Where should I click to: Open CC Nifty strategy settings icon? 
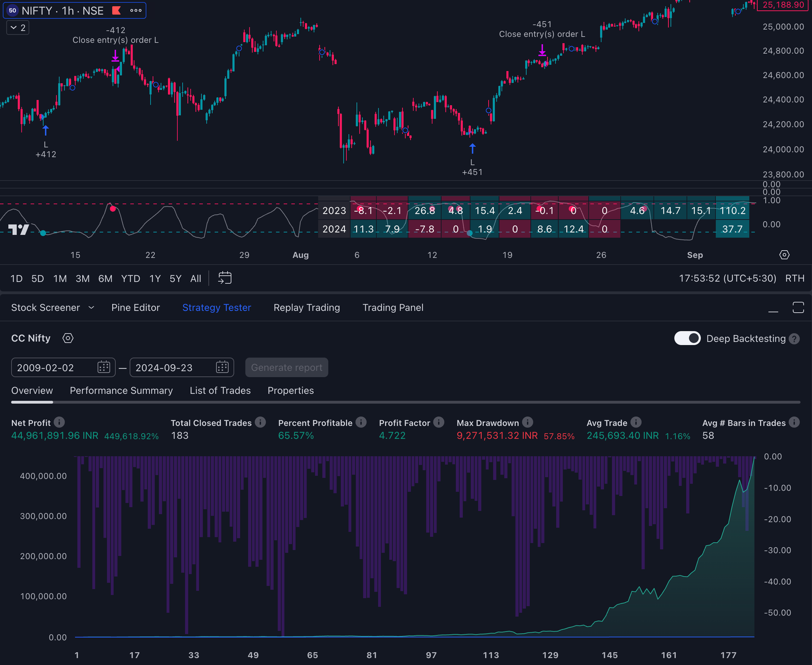click(x=68, y=338)
